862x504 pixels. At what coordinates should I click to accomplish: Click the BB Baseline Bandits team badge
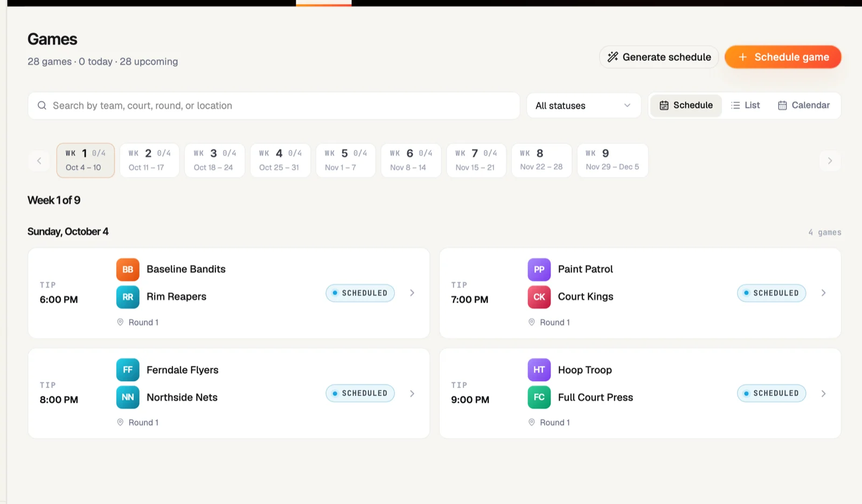pos(128,269)
